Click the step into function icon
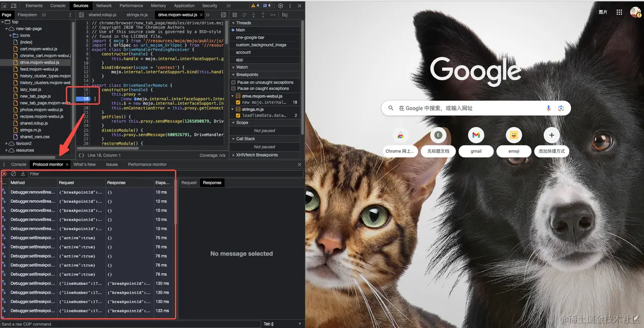The width and height of the screenshot is (644, 328). (x=255, y=15)
